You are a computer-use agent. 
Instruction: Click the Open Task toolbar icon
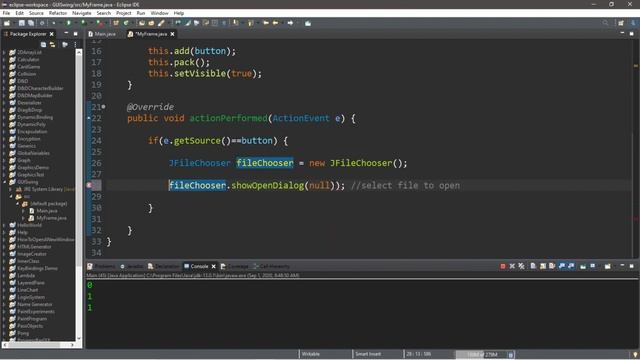point(151,23)
